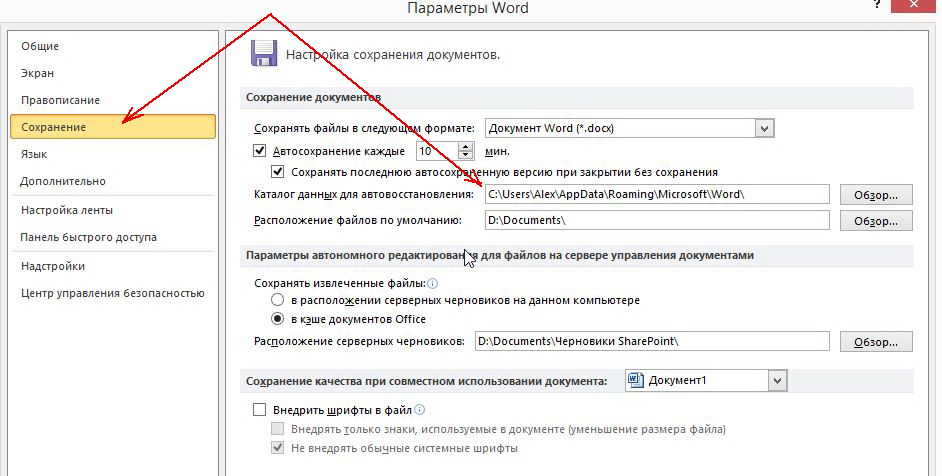The width and height of the screenshot is (942, 476).
Task: Switch to the Правописание category
Action: [x=60, y=100]
